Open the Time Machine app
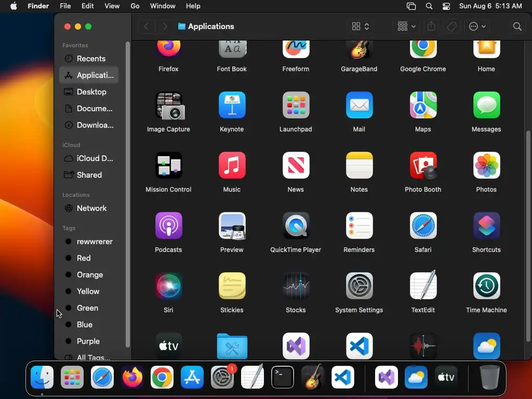Screen dimensions: 532x399 coord(486,286)
